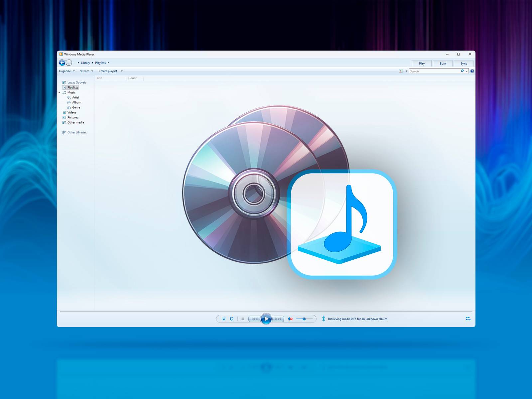Image resolution: width=532 pixels, height=399 pixels.
Task: Click the Create playlist button
Action: (108, 71)
